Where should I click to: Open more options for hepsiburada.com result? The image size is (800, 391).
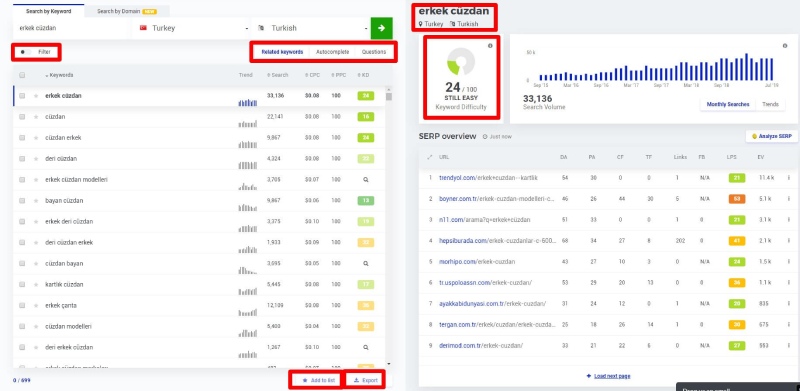point(788,241)
